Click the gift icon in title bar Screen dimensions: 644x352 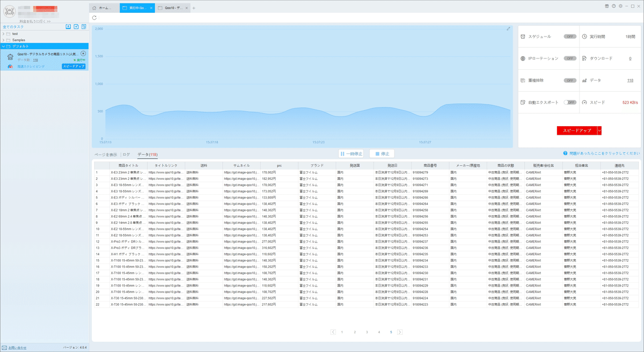click(606, 5)
